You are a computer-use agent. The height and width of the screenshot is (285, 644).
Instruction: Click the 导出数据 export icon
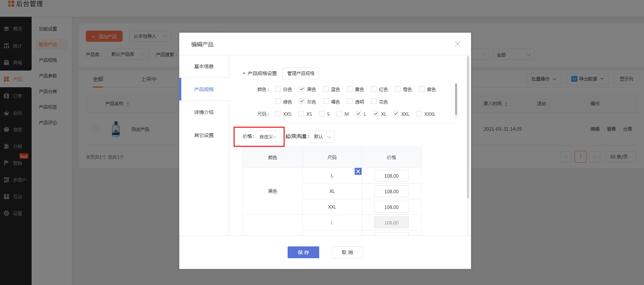coord(574,79)
